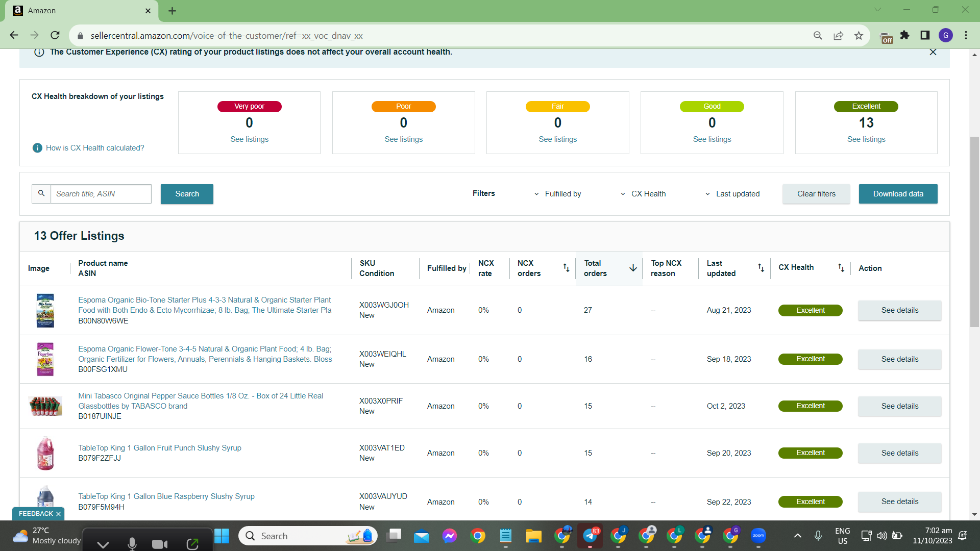Open the browser zoom magnifier icon
Viewport: 980px width, 551px height.
(x=818, y=35)
